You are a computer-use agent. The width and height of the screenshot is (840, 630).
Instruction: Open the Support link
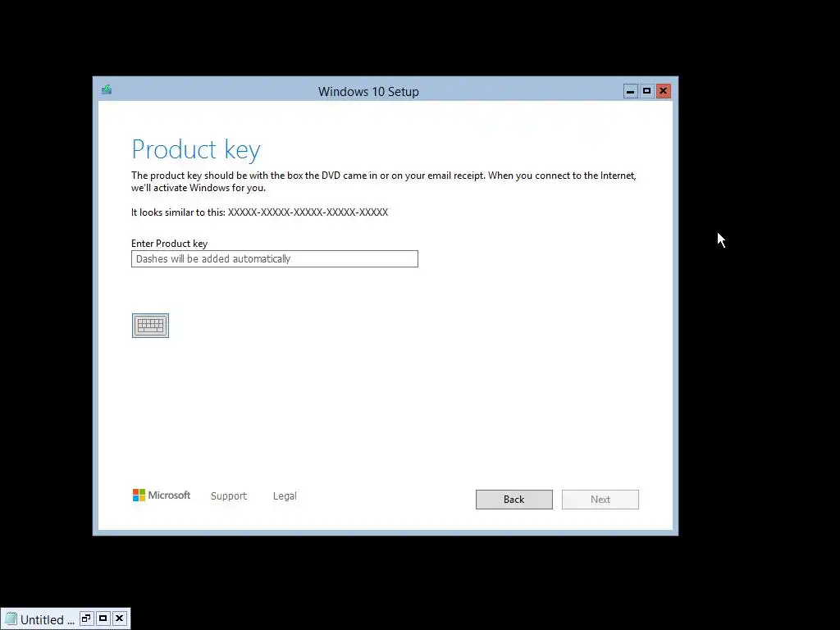coord(229,496)
